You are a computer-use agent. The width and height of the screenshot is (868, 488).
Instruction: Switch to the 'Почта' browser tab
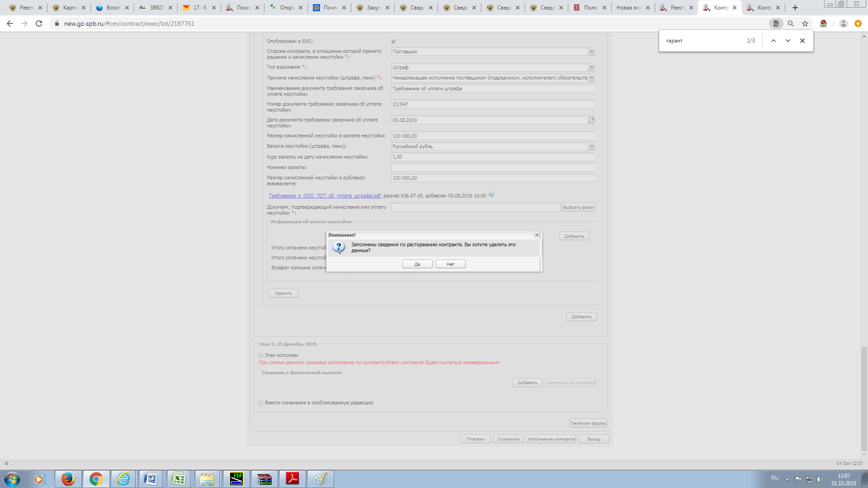tap(330, 8)
